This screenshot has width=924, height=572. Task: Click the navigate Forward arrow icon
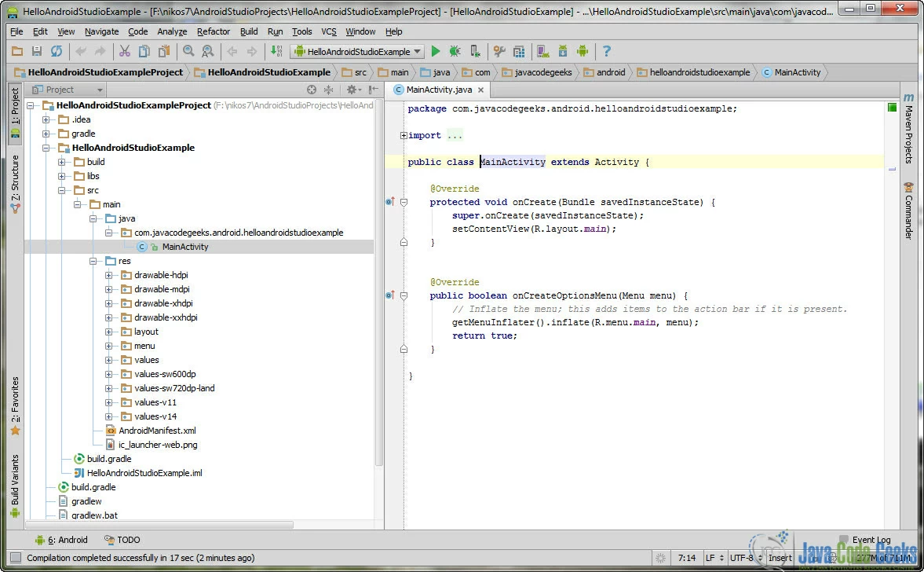point(252,51)
